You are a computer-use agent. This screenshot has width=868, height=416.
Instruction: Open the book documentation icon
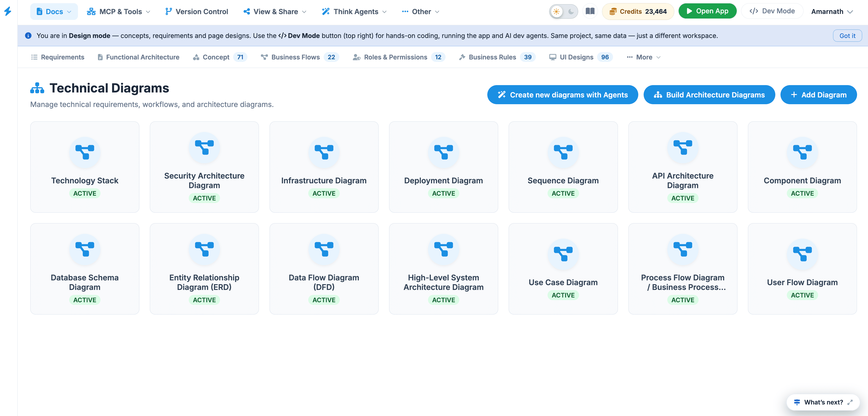590,11
